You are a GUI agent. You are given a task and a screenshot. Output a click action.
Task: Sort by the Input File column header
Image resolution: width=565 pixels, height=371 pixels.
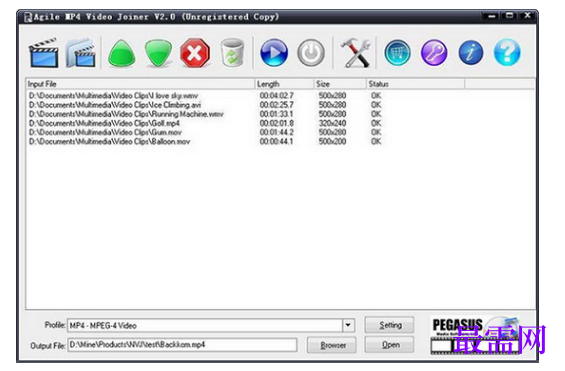141,84
